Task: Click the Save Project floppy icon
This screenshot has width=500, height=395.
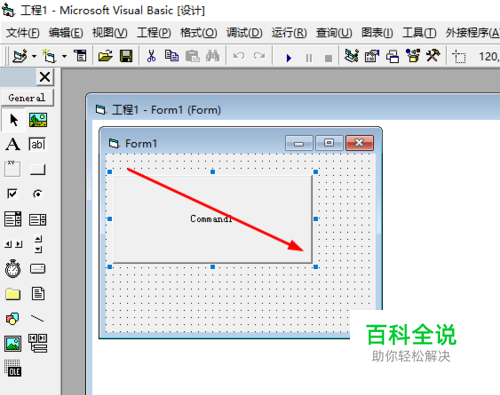Action: (126, 56)
